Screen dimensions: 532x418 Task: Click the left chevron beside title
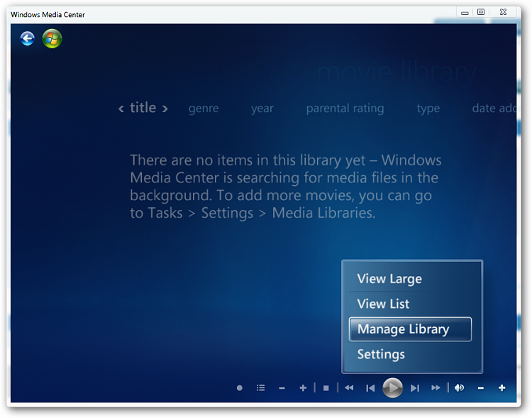coord(121,109)
